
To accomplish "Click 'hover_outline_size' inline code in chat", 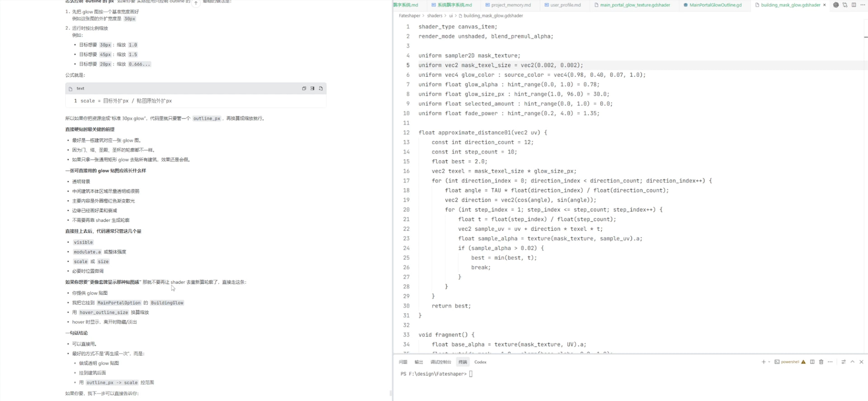I will click(104, 312).
